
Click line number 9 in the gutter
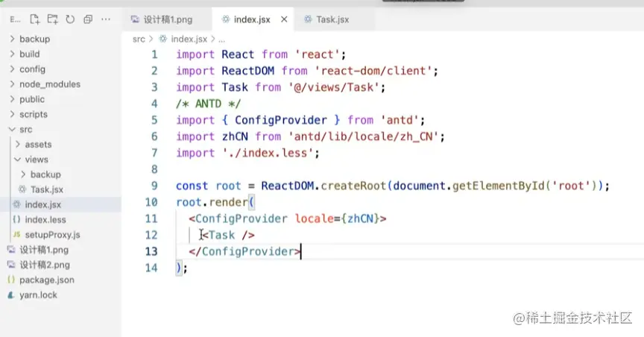pyautogui.click(x=154, y=186)
